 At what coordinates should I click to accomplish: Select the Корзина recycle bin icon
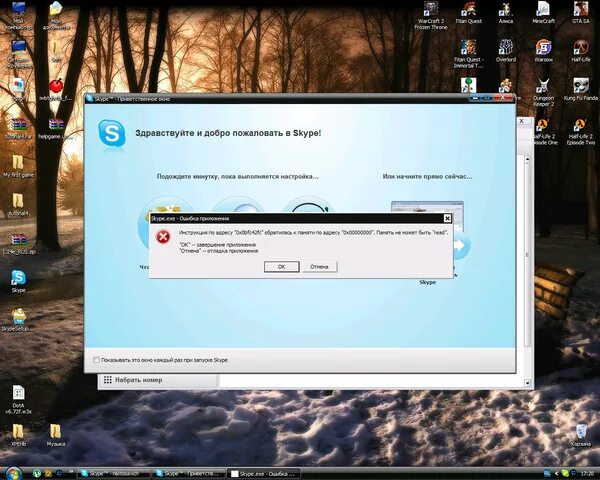pos(580,435)
